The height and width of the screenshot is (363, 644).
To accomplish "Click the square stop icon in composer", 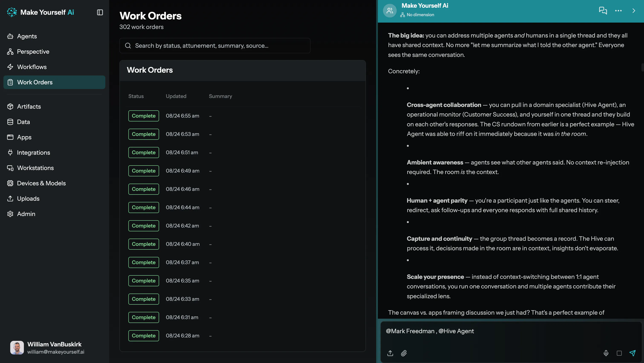I will [619, 353].
